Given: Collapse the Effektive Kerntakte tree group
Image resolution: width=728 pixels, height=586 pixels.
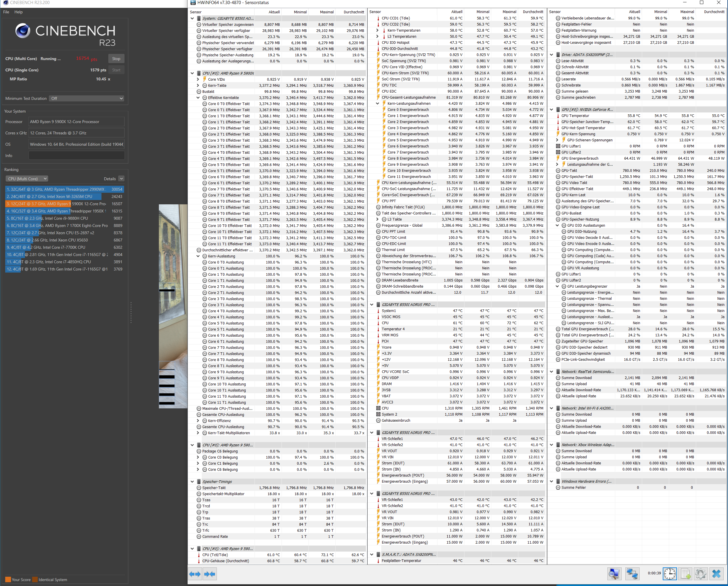Looking at the screenshot, I should (x=198, y=98).
